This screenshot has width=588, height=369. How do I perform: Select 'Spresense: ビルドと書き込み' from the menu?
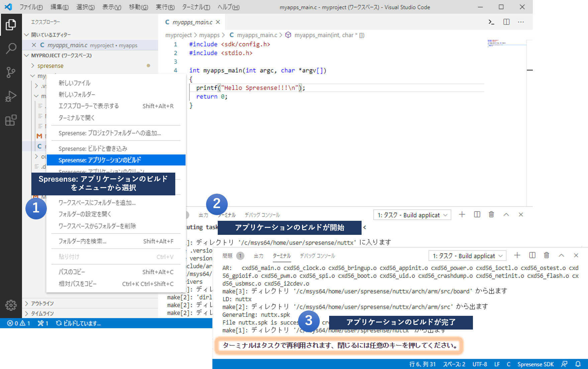(93, 148)
